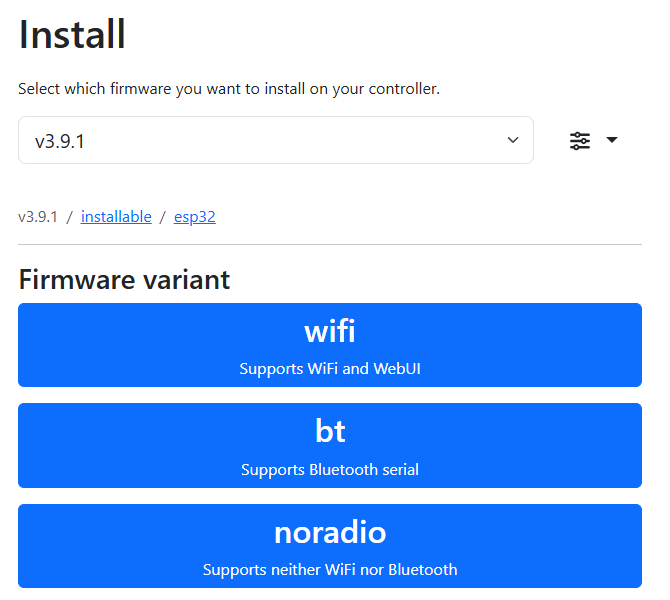670x600 pixels.
Task: Click the 'Supports Bluetooth serial' description
Action: (x=330, y=469)
